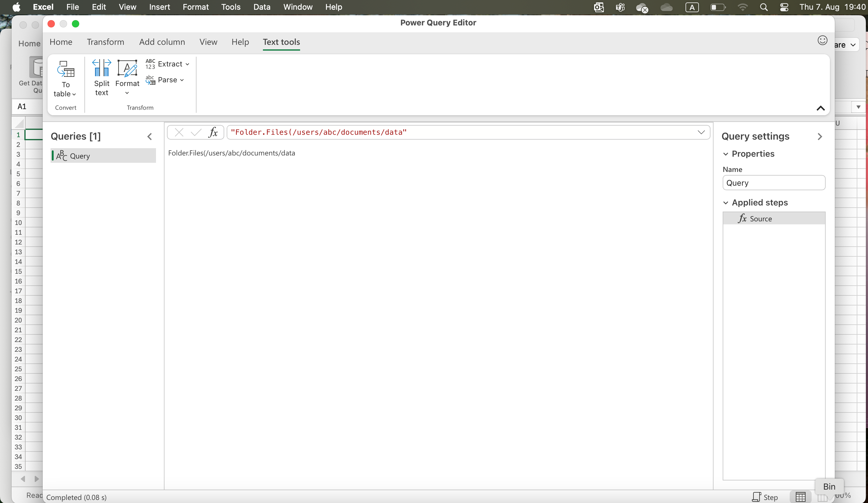Open the Extract dropdown

(x=167, y=64)
